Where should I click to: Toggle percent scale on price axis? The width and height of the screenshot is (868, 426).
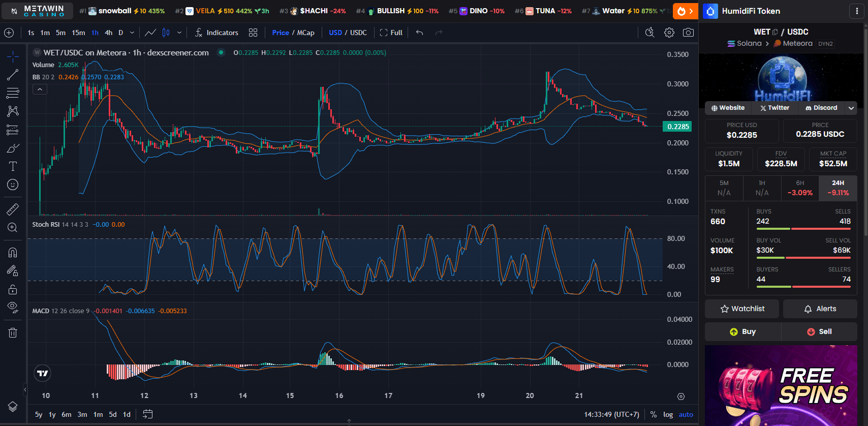(654, 414)
